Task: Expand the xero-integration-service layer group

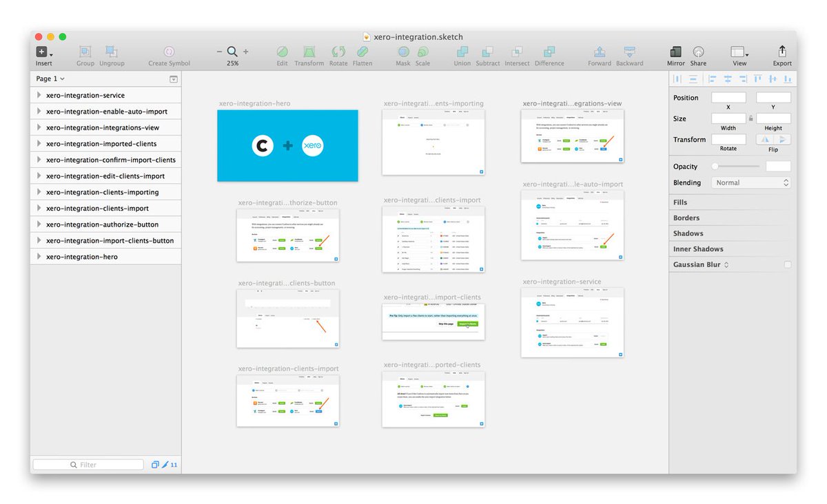Action: [x=39, y=95]
